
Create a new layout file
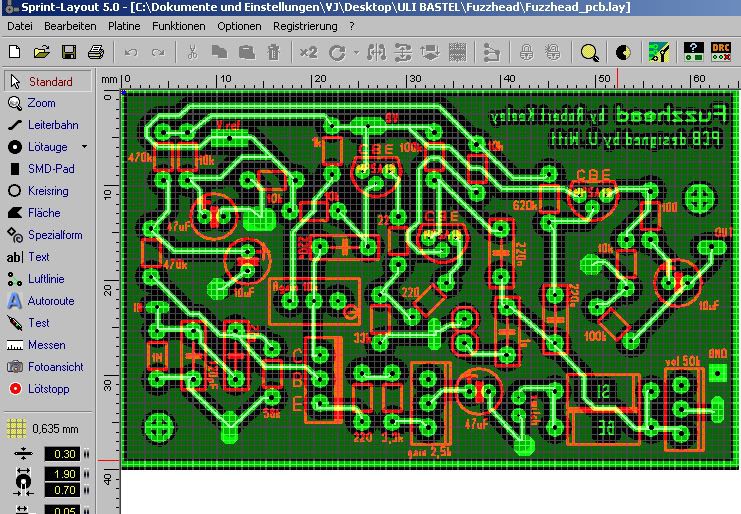click(15, 52)
